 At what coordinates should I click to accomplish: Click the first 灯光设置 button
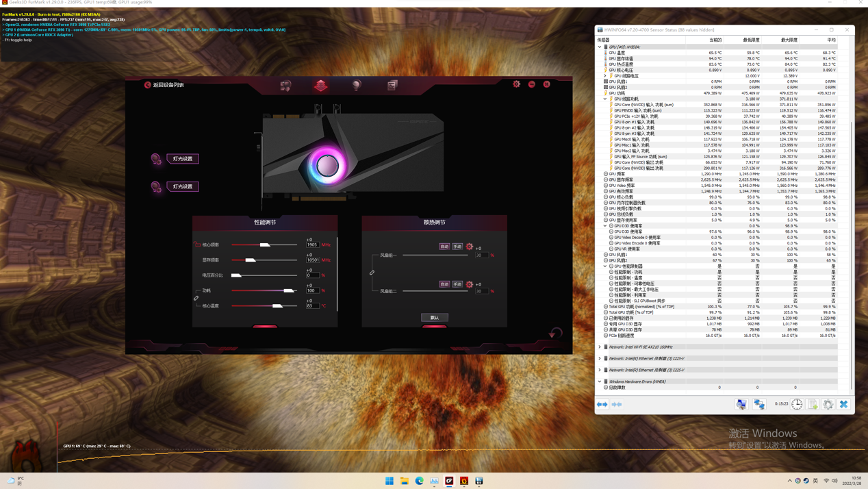(182, 158)
